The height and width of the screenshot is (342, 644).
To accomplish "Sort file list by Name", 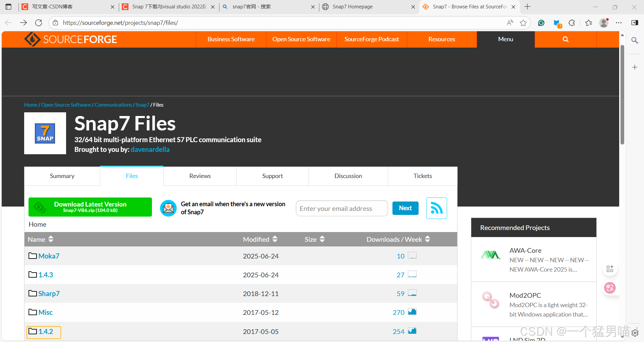I will (41, 239).
